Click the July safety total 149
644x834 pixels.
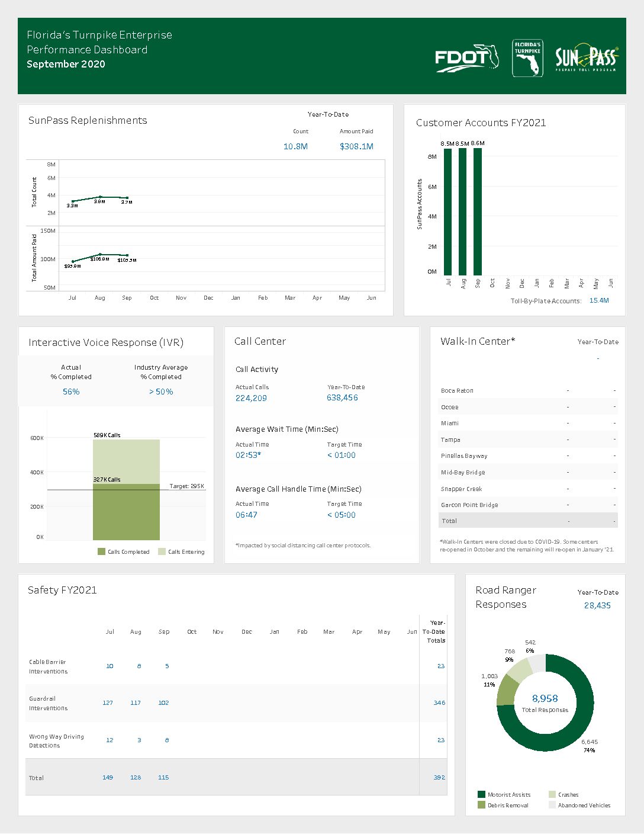tap(108, 777)
